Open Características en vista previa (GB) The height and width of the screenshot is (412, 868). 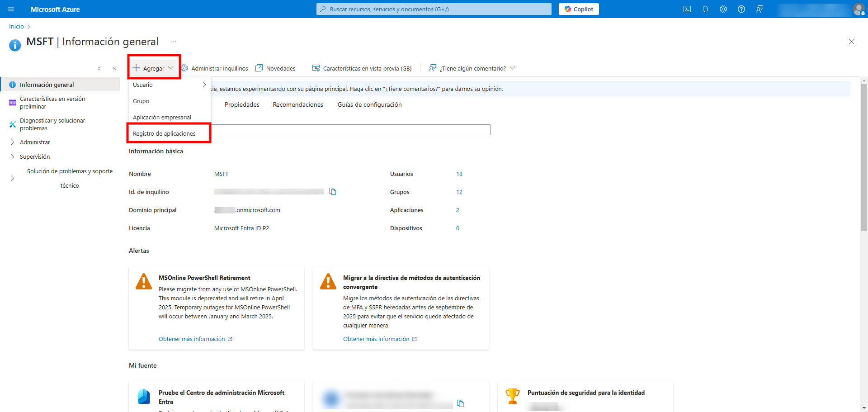(362, 68)
